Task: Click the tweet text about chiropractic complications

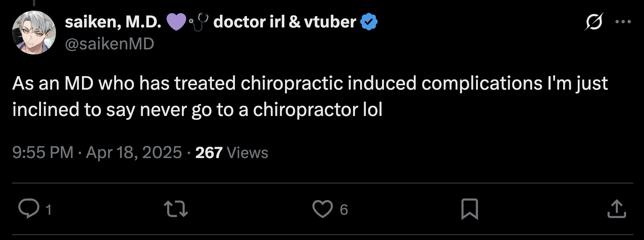Action: pos(310,96)
